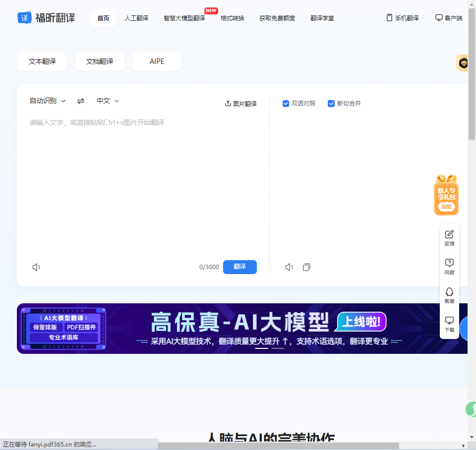Open 人工翻译 nav item
This screenshot has width=476, height=450.
click(136, 18)
